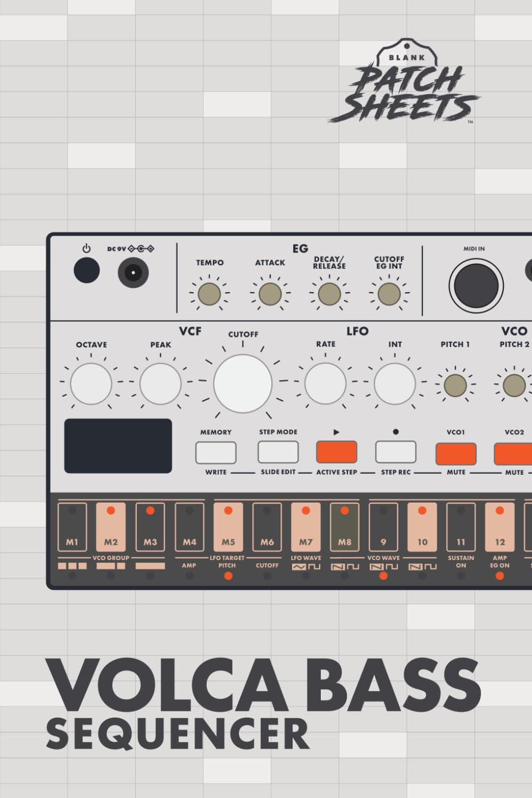Click the CUTOFF EG INT knob

(389, 294)
